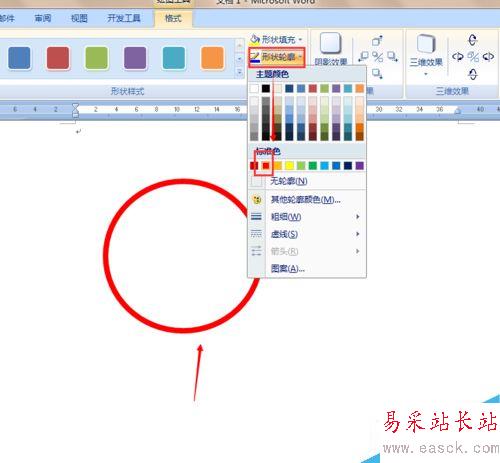Screen dimensions: 500x463
Task: Choose yellow standard color
Action: tap(289, 165)
